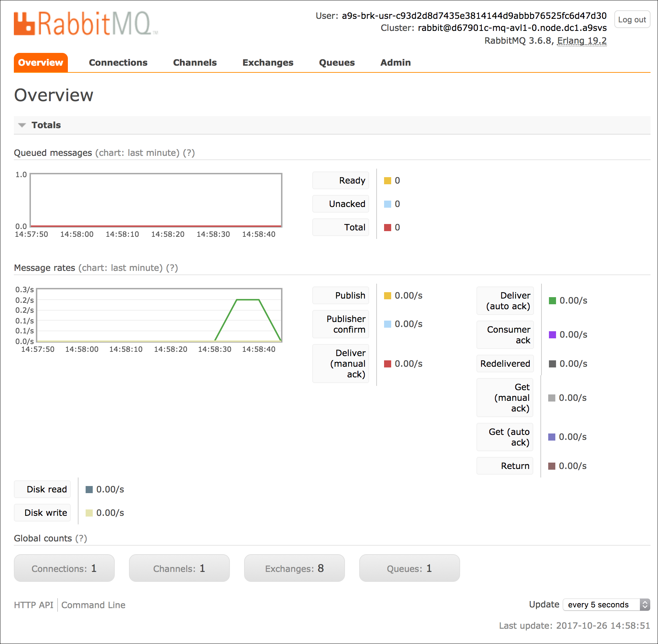Click the Deliver (manual ack) label
Viewport: 658px width, 644px height.
341,364
